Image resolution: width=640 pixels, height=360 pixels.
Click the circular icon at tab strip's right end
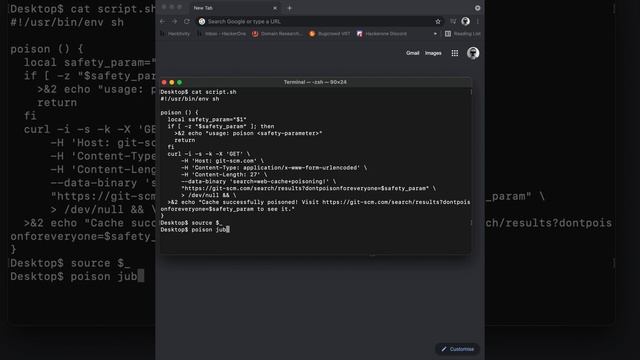477,8
